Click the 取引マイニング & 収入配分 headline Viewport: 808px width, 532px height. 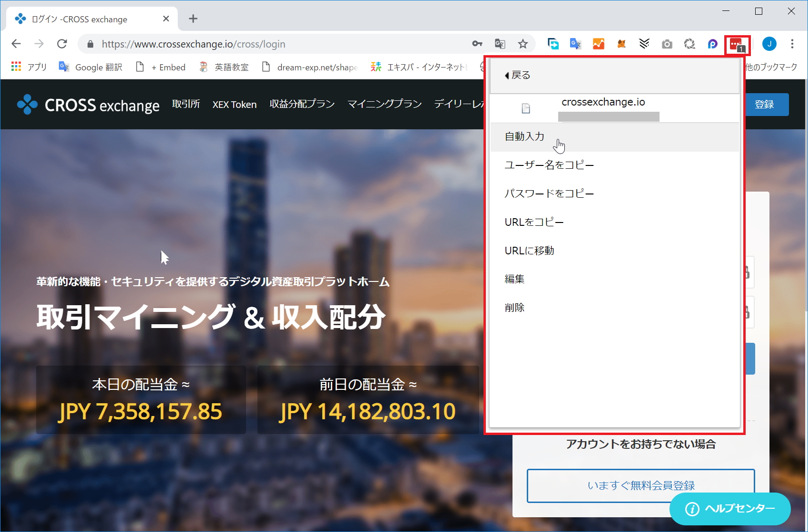(x=211, y=317)
